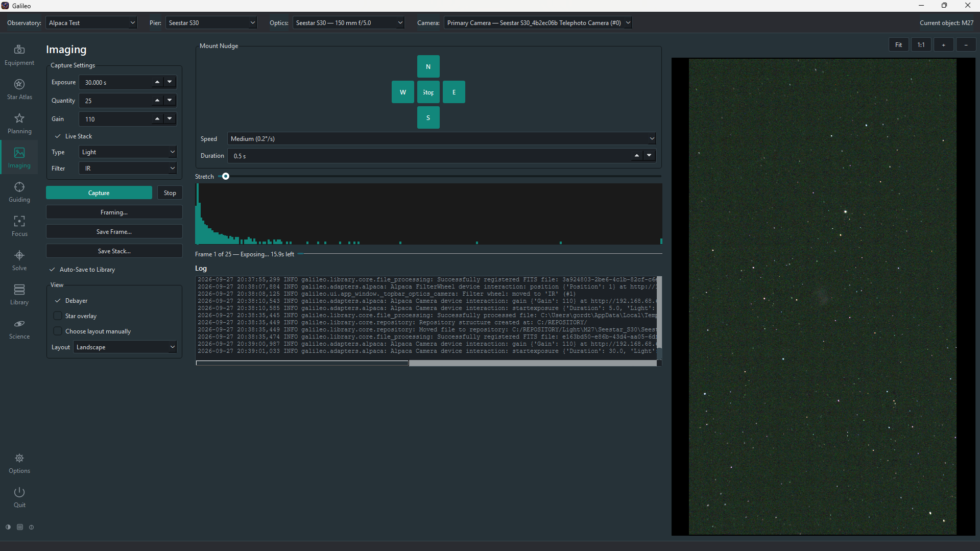Click the Stop button beside Capture
This screenshot has height=551, width=980.
click(x=170, y=193)
